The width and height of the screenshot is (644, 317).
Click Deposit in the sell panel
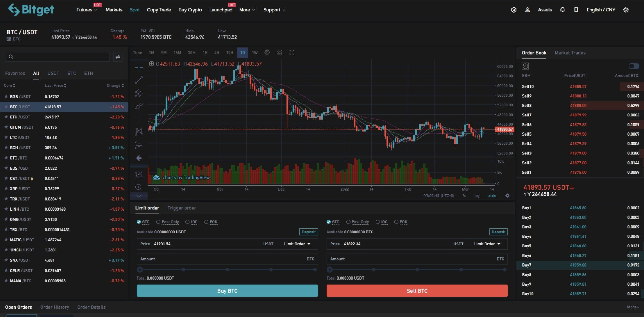[499, 232]
